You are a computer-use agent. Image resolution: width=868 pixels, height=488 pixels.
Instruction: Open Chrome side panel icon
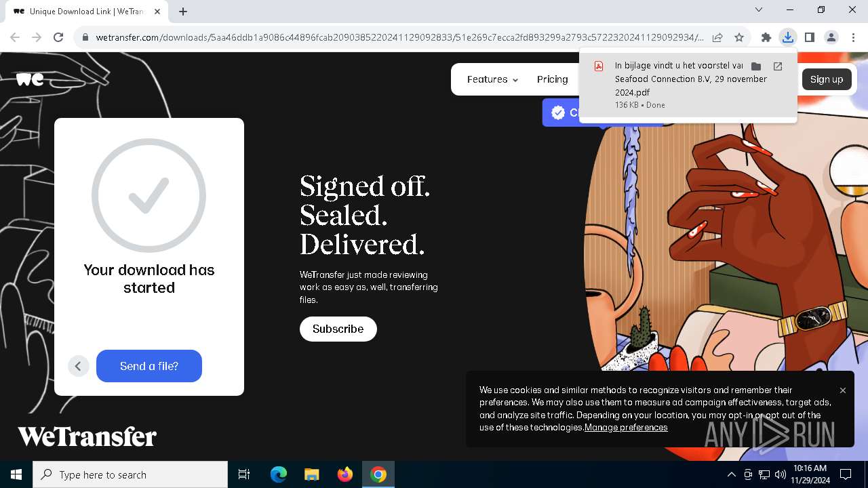tap(809, 37)
